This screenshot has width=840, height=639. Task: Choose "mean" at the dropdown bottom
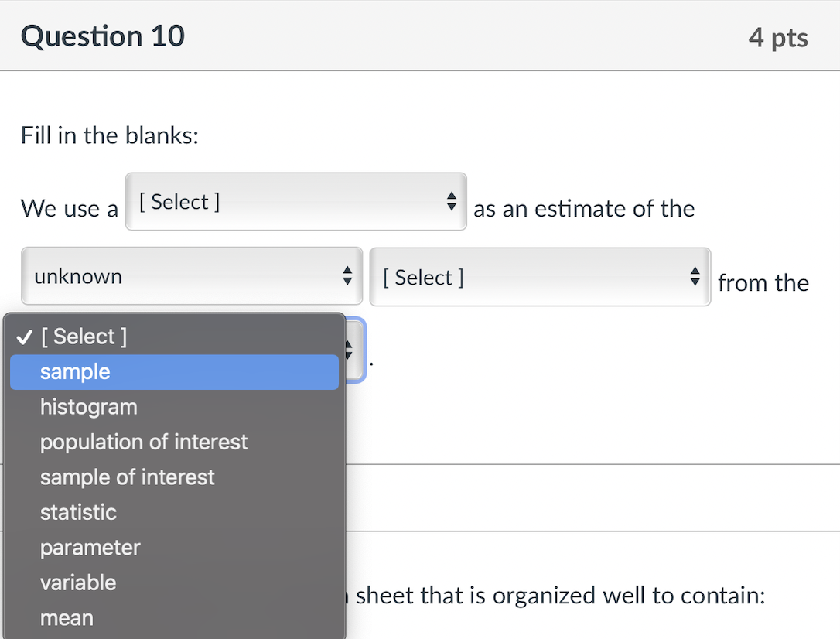click(67, 617)
